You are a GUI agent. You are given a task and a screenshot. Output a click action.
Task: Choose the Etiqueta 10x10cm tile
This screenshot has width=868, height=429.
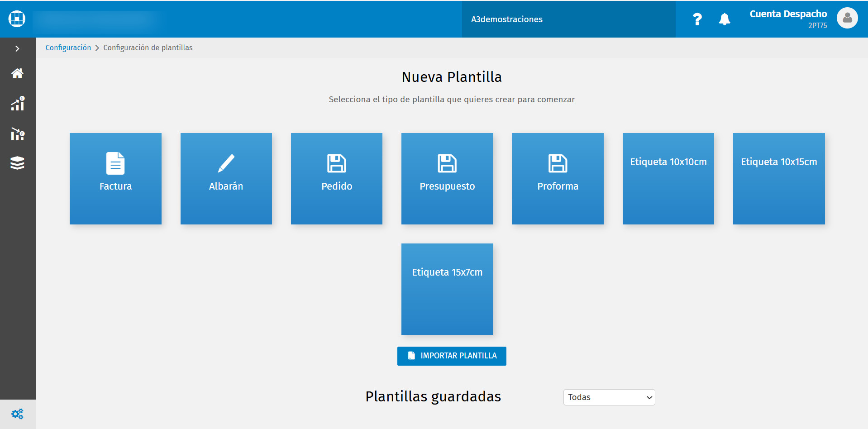click(668, 179)
